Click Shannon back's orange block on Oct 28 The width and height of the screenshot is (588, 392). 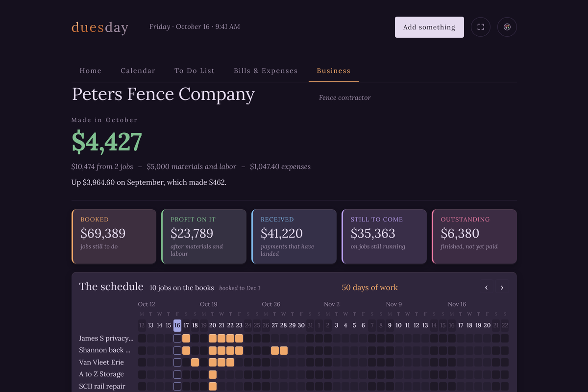pyautogui.click(x=284, y=350)
